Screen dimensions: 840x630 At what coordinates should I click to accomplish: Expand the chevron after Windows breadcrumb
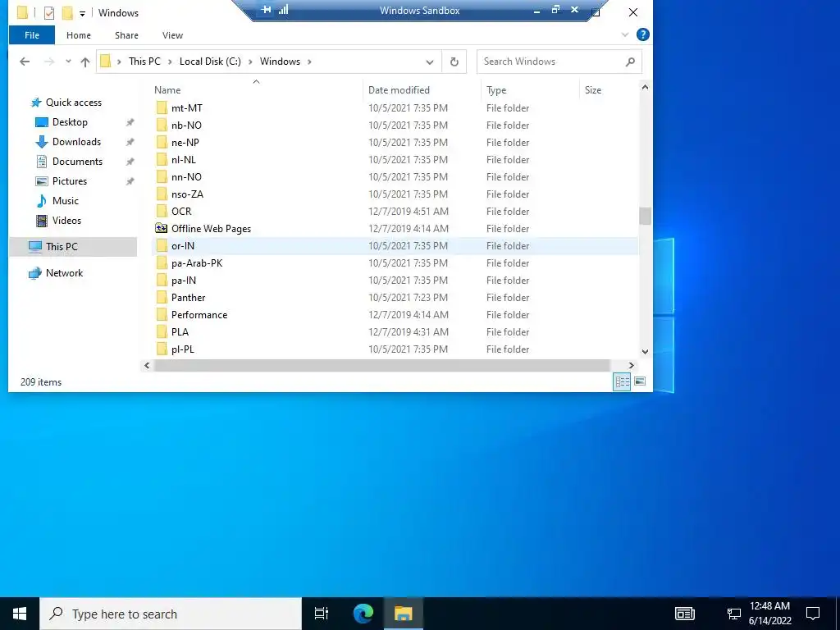click(309, 62)
